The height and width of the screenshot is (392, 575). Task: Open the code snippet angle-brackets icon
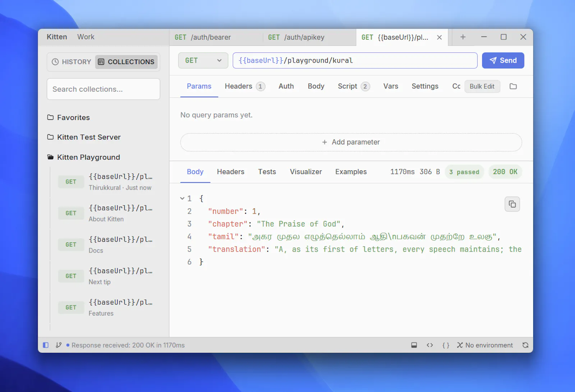(x=430, y=345)
